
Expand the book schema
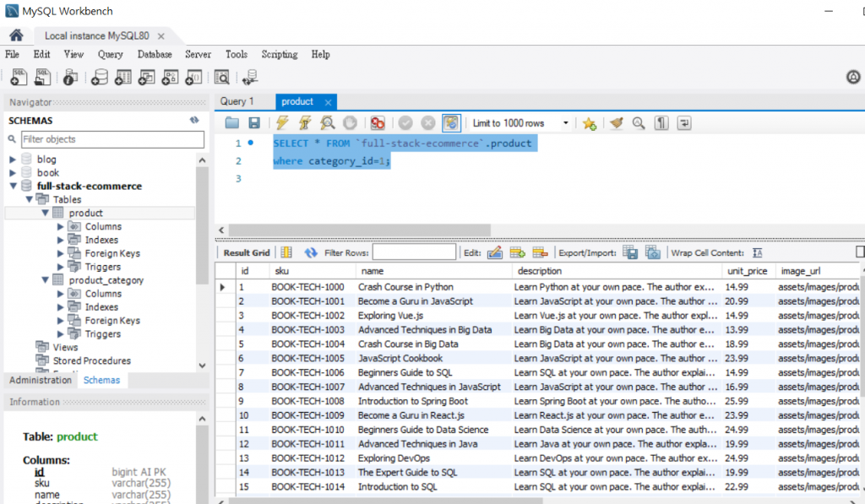(13, 172)
